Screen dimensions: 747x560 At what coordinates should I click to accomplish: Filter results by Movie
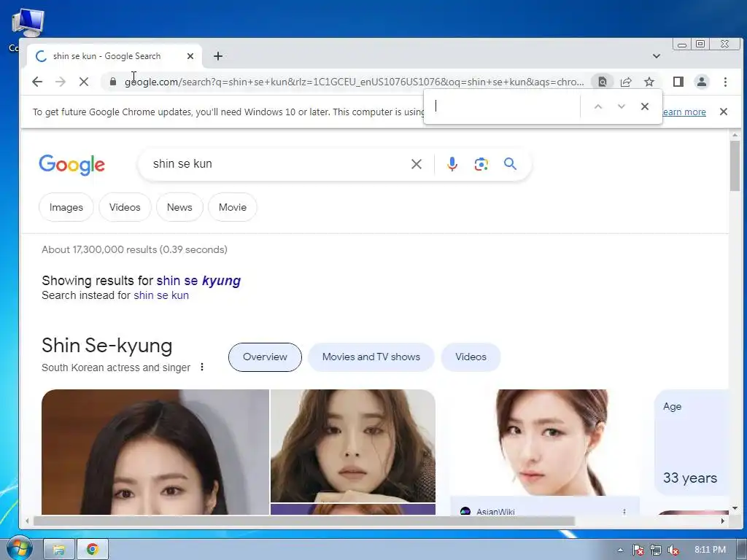233,207
